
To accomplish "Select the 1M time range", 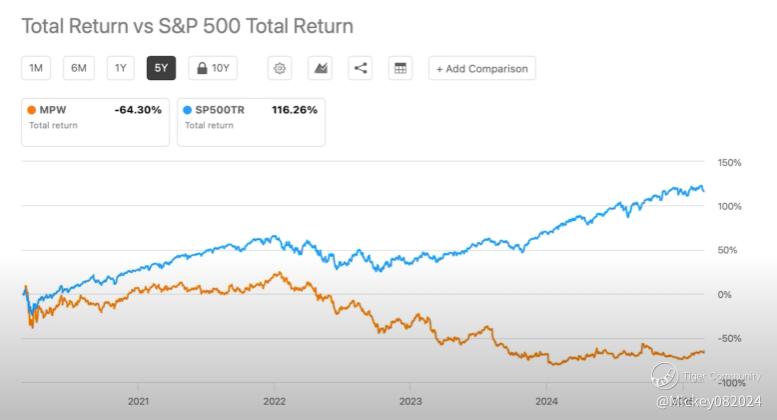I will point(36,68).
